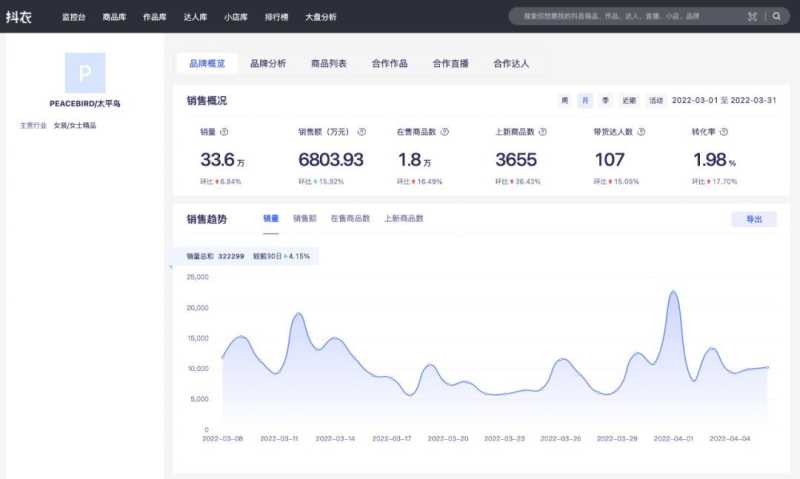Switch to the 品牌分析 tab
Image resolution: width=800 pixels, height=479 pixels.
point(268,64)
